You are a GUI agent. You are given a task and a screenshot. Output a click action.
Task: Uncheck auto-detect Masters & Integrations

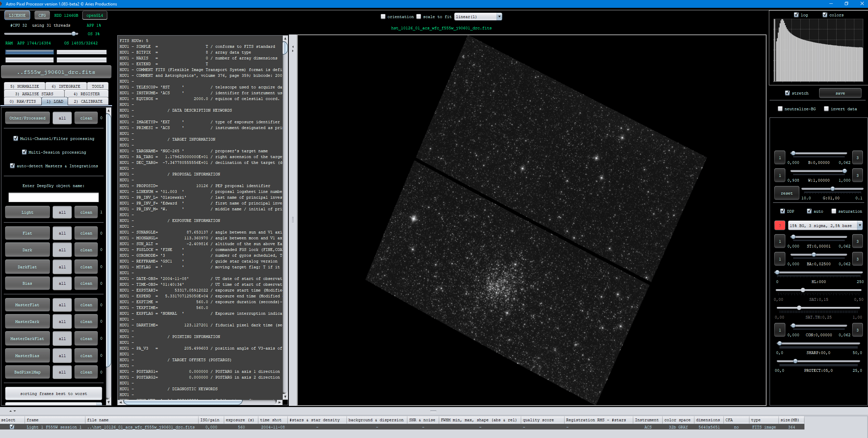coord(12,166)
